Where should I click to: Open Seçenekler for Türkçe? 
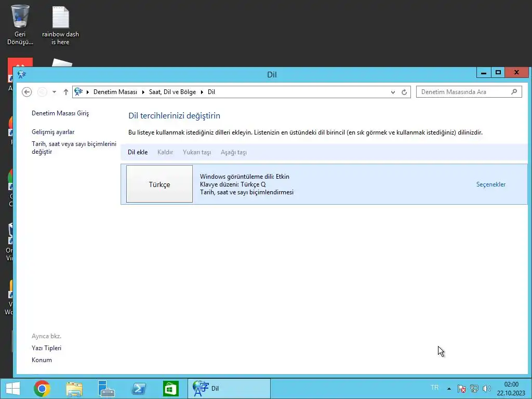(x=491, y=184)
